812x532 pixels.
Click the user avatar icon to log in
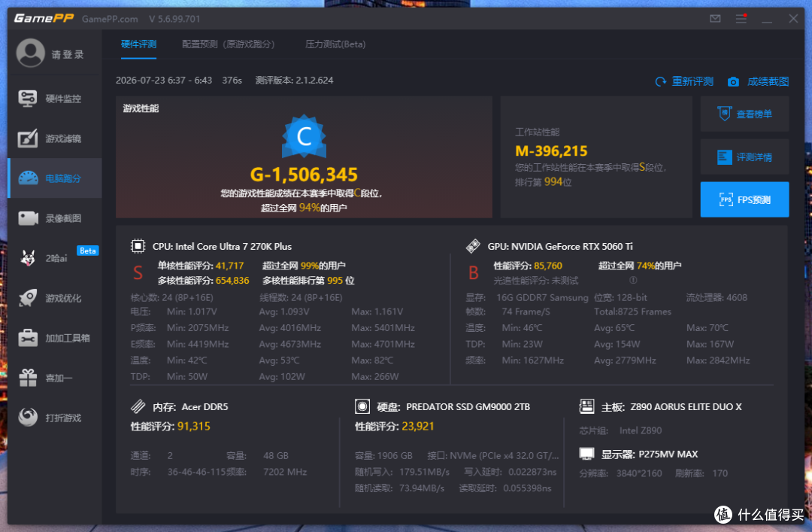30,53
